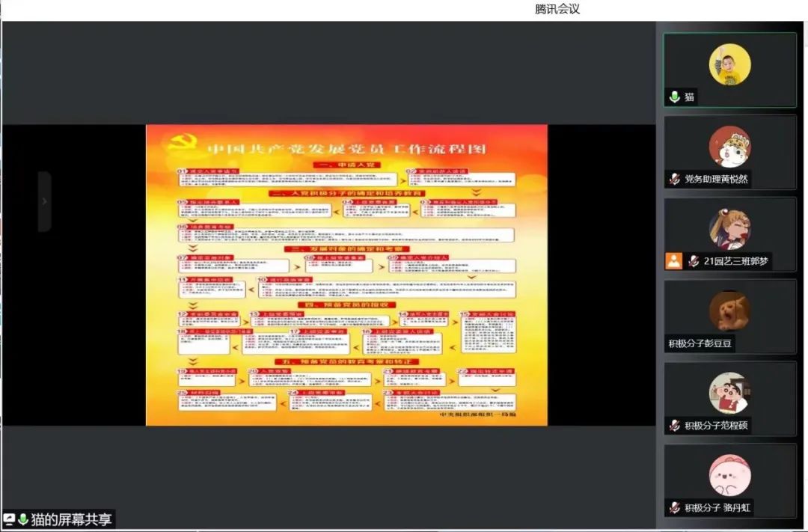Click muted mic icon beside 21园艺三班郭梦
Viewport: 808px width, 532px height.
pyautogui.click(x=694, y=261)
